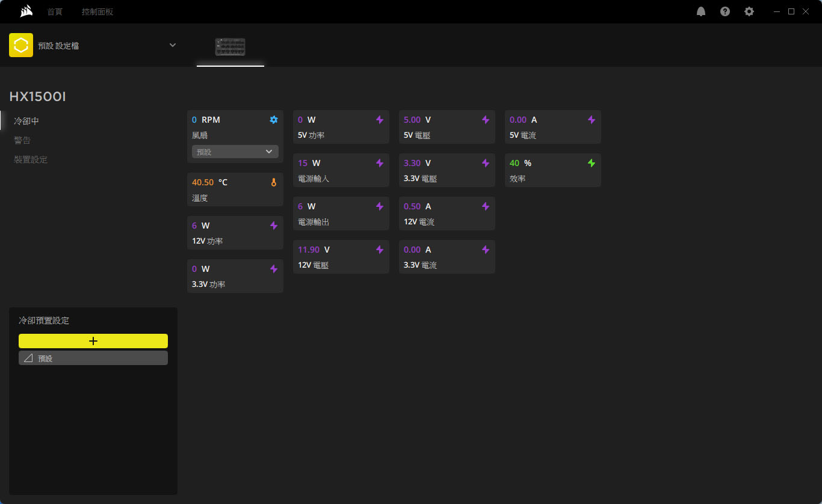This screenshot has width=822, height=504.
Task: Open the 警告 sidebar section
Action: click(x=22, y=140)
